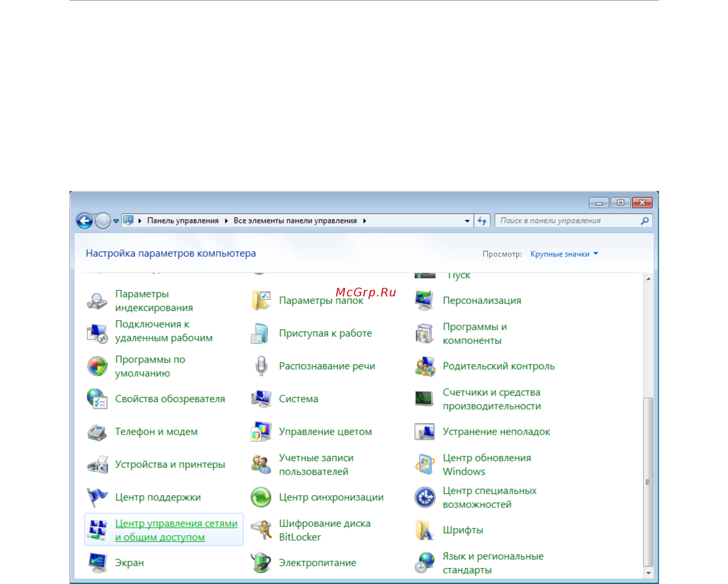Click the Fonts folder icon
Image resolution: width=728 pixels, height=584 pixels.
coord(425,530)
